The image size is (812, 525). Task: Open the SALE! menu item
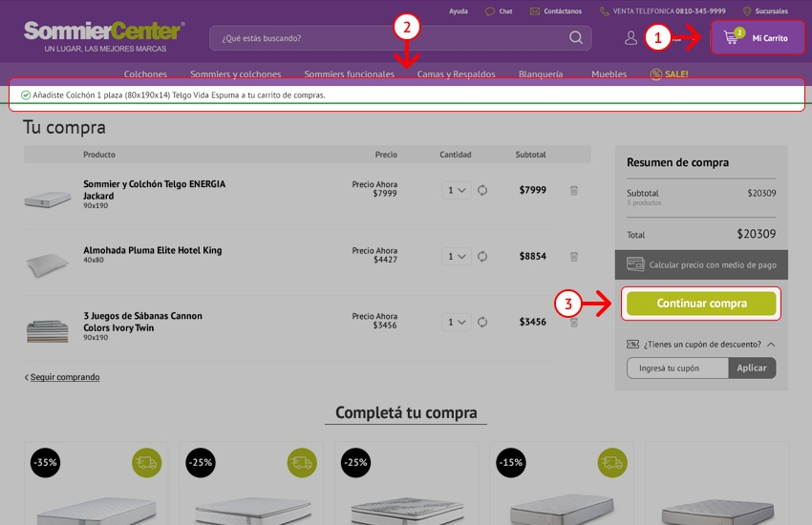pyautogui.click(x=669, y=73)
